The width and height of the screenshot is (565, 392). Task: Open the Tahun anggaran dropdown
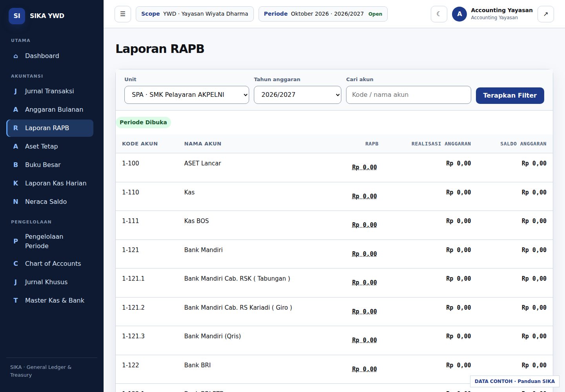click(x=297, y=95)
